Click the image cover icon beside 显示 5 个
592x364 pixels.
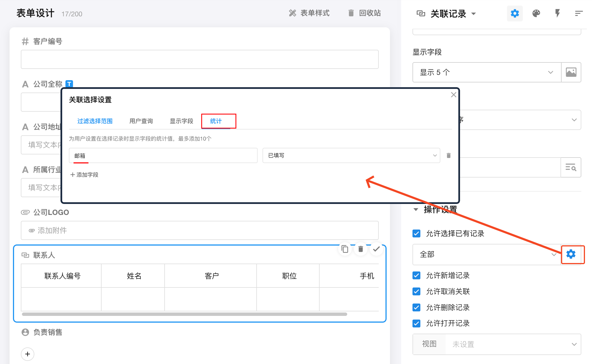click(571, 72)
